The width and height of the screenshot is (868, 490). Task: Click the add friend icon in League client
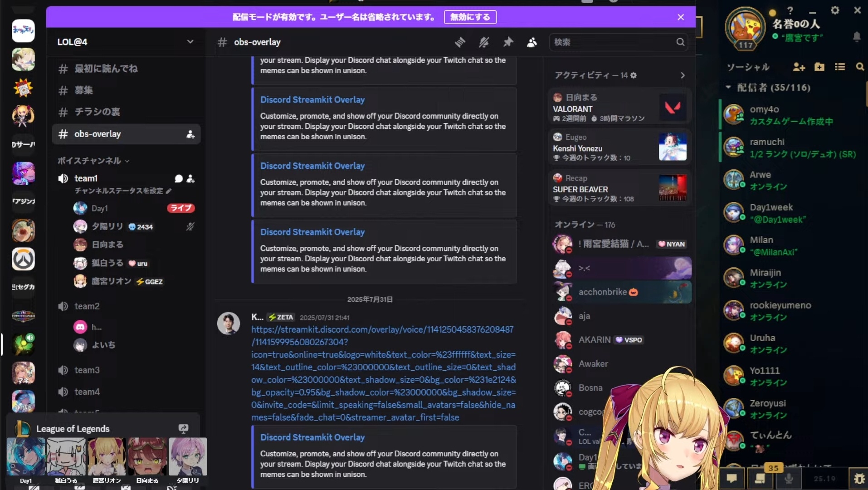click(799, 67)
